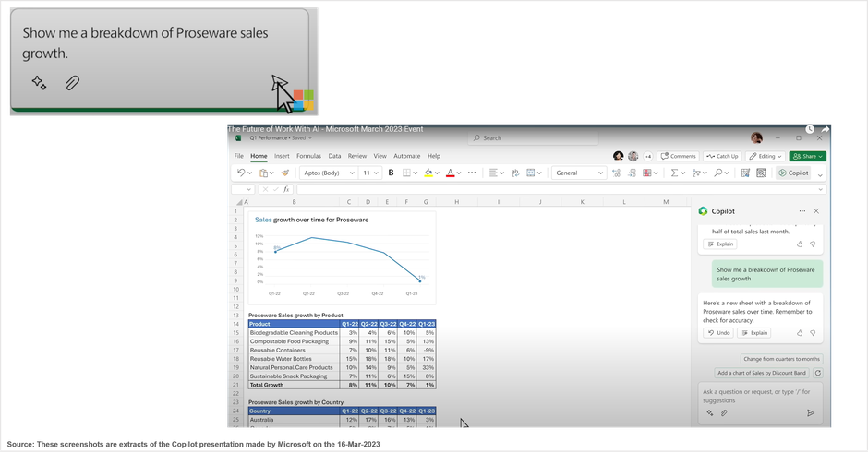Click the Catch Up button
The height and width of the screenshot is (453, 868).
click(722, 156)
